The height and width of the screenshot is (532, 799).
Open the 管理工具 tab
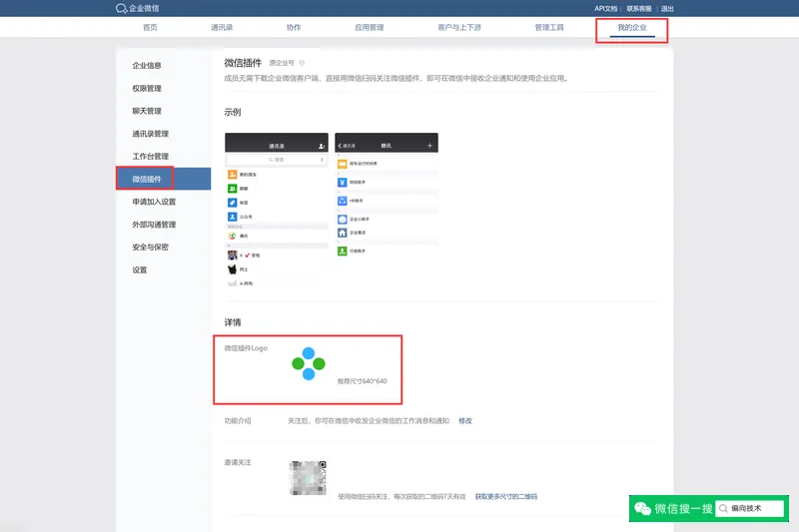coord(548,28)
